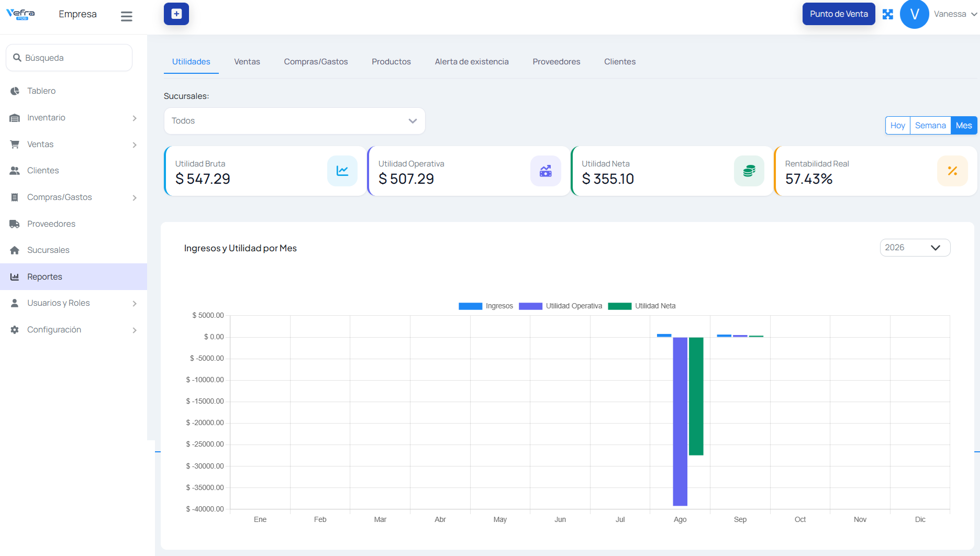Click the Utilidad Bruta chart icon
980x556 pixels.
pyautogui.click(x=342, y=171)
